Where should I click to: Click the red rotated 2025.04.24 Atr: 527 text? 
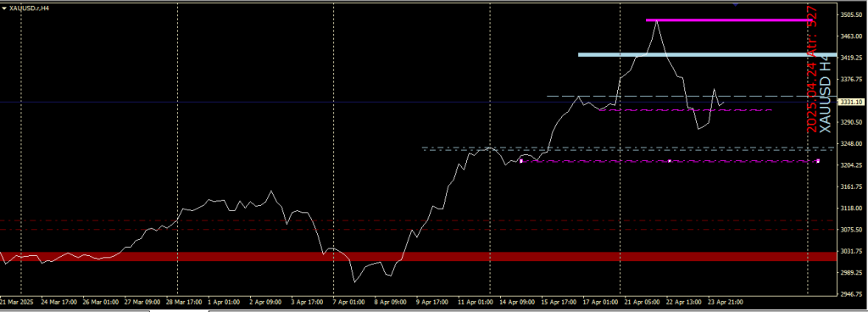coord(812,70)
